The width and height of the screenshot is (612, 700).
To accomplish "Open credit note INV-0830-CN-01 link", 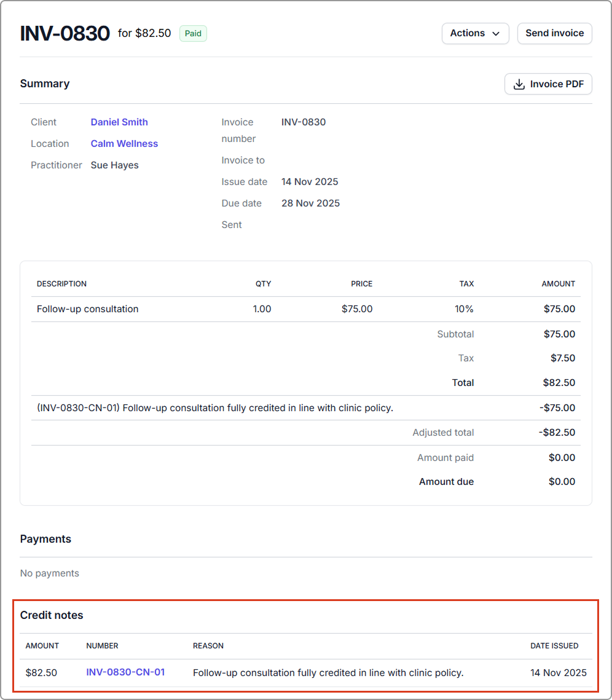I will (x=125, y=672).
